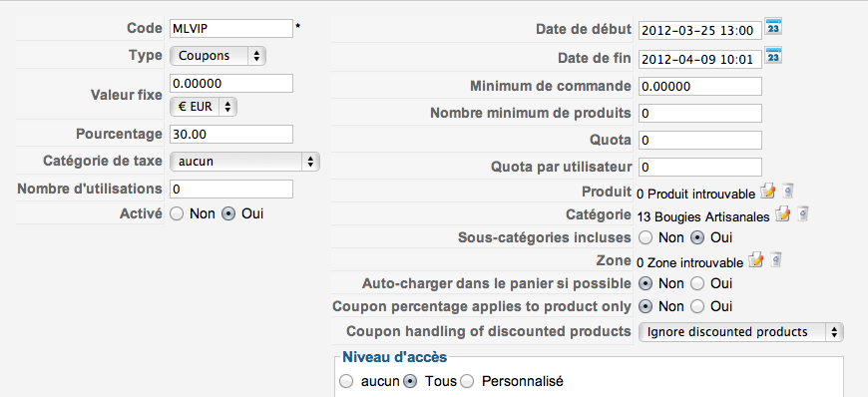Click the trash icon next to Produit
This screenshot has height=397, width=868.
point(788,192)
